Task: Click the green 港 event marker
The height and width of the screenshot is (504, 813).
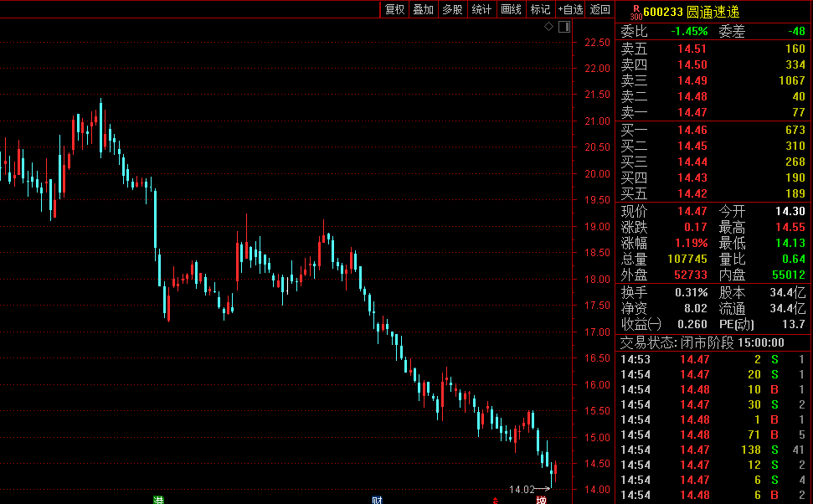Action: click(x=158, y=500)
